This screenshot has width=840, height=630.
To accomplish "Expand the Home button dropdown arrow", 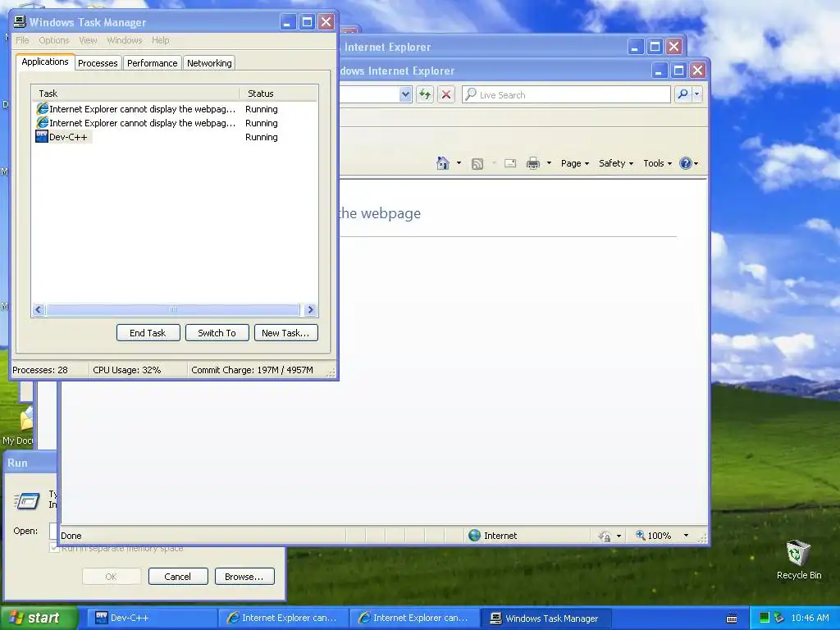I will [459, 163].
